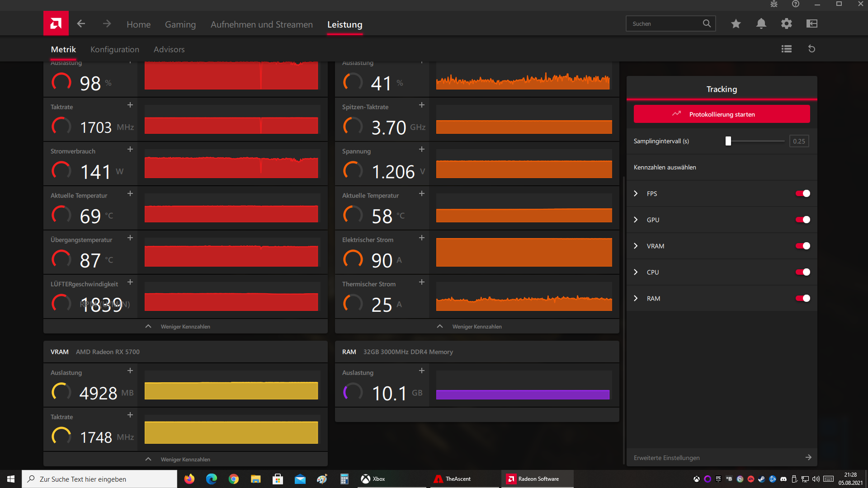Click the Samplingintervall slider handle
This screenshot has width=868, height=488.
click(x=728, y=141)
